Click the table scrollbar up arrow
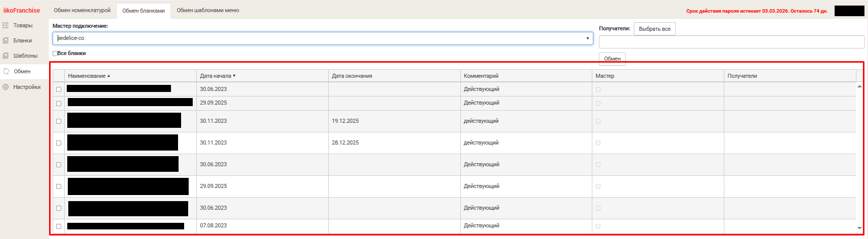Image resolution: width=868 pixels, height=239 pixels. click(859, 86)
